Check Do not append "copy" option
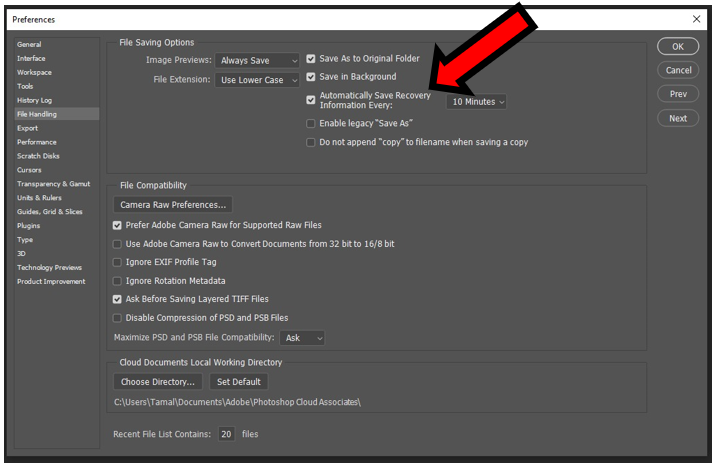The height and width of the screenshot is (465, 714). [x=311, y=143]
